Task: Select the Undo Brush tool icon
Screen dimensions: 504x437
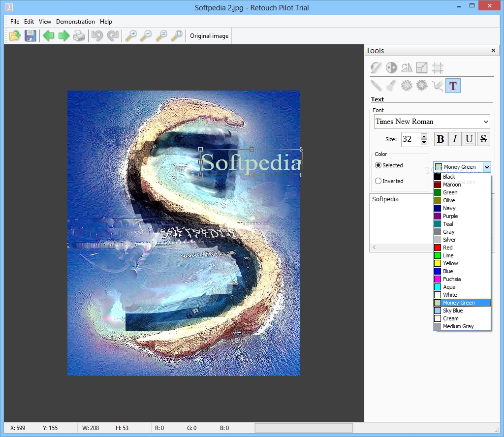Action: pos(376,67)
